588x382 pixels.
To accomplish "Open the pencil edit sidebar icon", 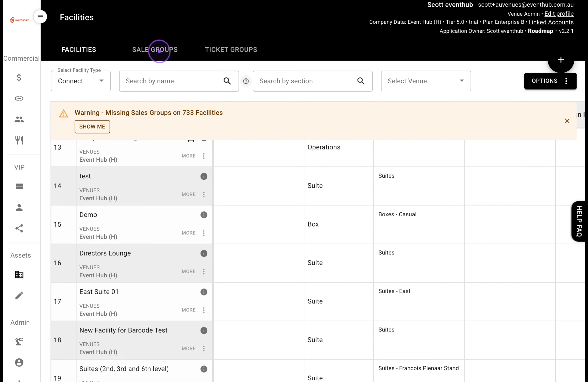I will [x=19, y=295].
